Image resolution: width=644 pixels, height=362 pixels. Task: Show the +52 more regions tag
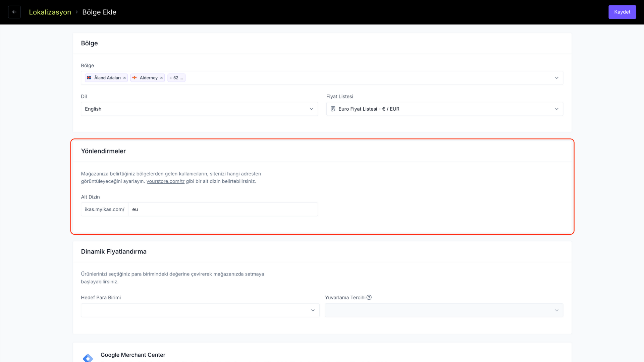click(x=176, y=78)
